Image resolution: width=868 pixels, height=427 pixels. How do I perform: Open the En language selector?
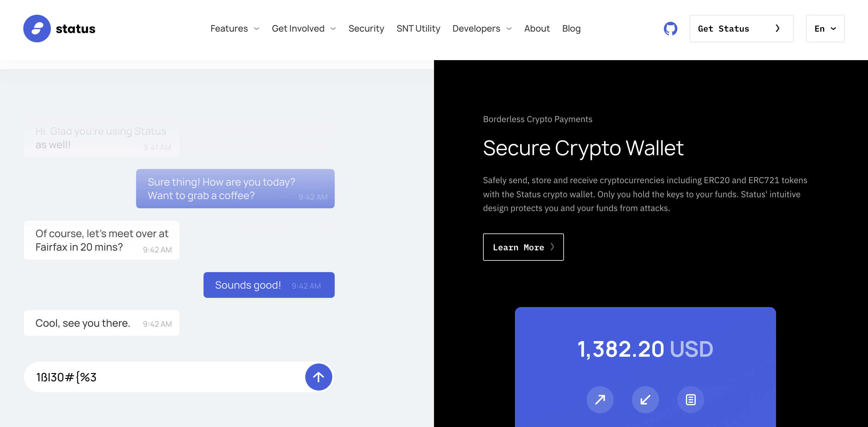[825, 28]
